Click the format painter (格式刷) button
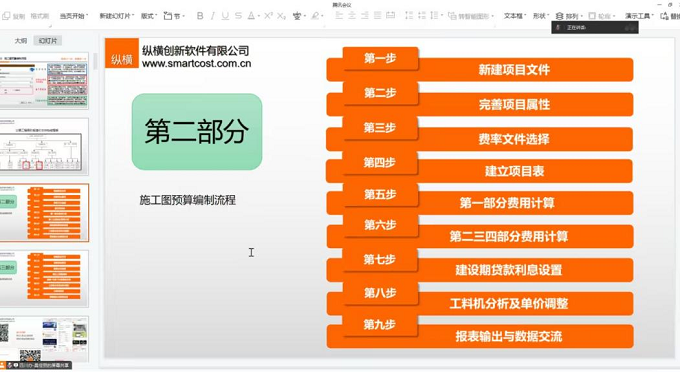Image resolution: width=680 pixels, height=372 pixels. (x=40, y=16)
